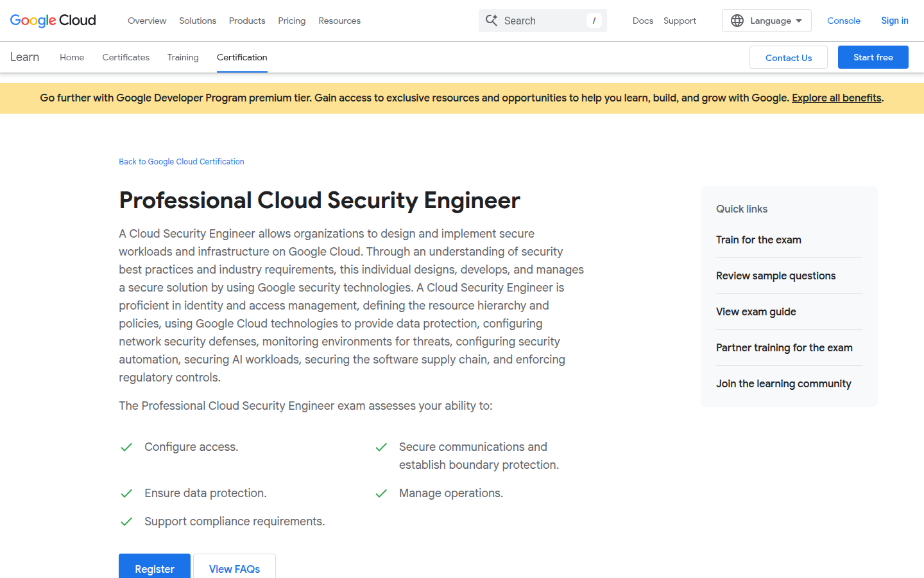924x578 pixels.
Task: Click the Google Cloud logo
Action: pyautogui.click(x=53, y=21)
